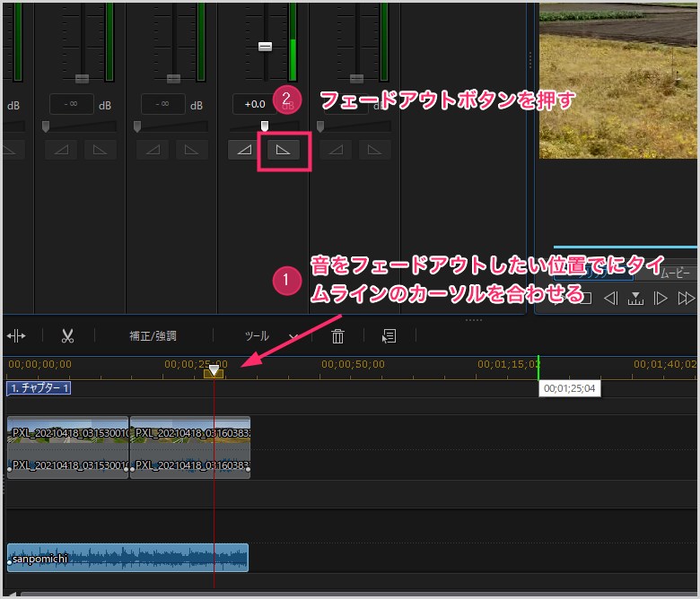Click the list options icon right of trash
Screen dimensions: 700x599
coord(389,336)
